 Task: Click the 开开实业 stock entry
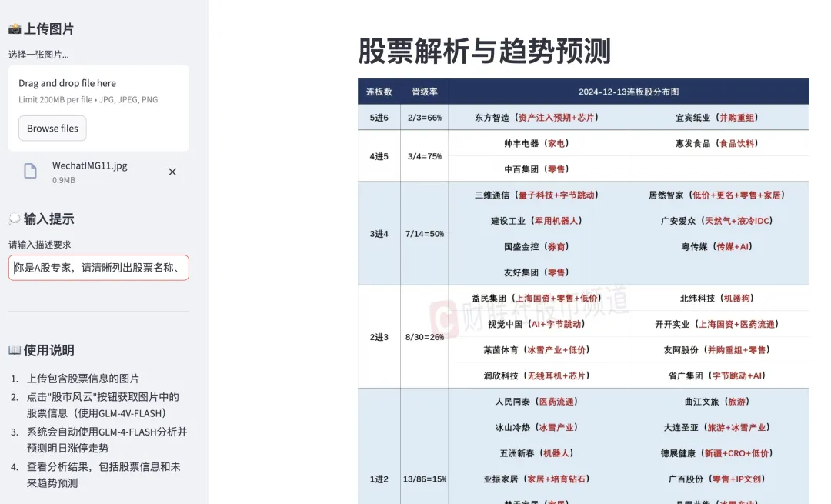[x=717, y=324]
